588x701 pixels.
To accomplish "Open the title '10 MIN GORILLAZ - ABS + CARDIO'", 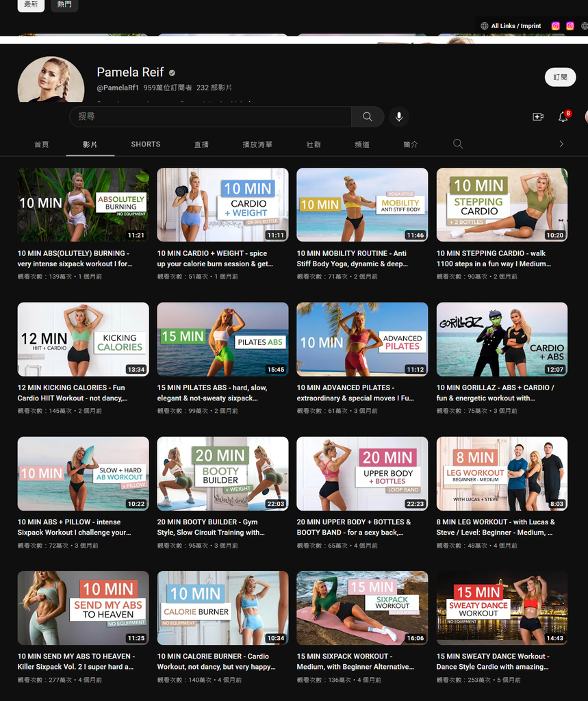I will 496,393.
